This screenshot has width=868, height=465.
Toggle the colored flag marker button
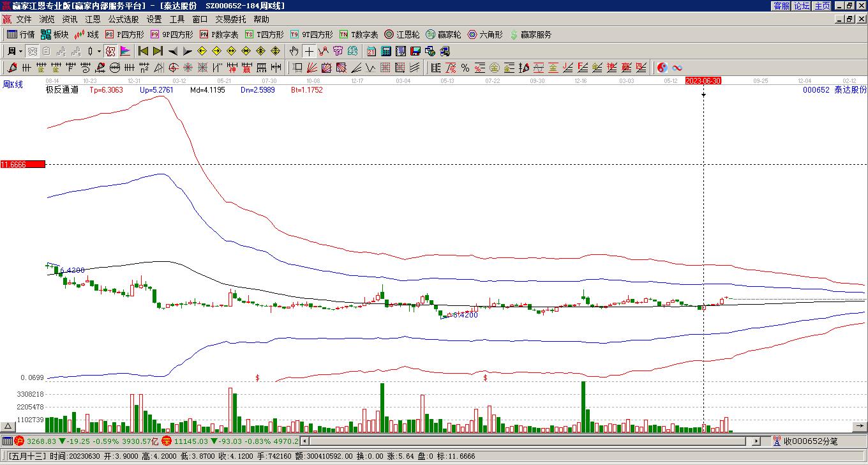[x=125, y=51]
